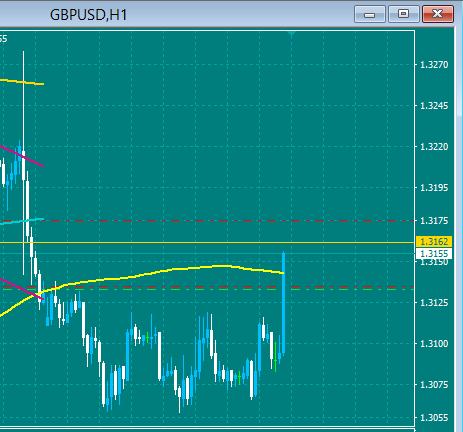Click the 1.3100 price scale value
Viewport: 463px width, 432px height.
434,344
